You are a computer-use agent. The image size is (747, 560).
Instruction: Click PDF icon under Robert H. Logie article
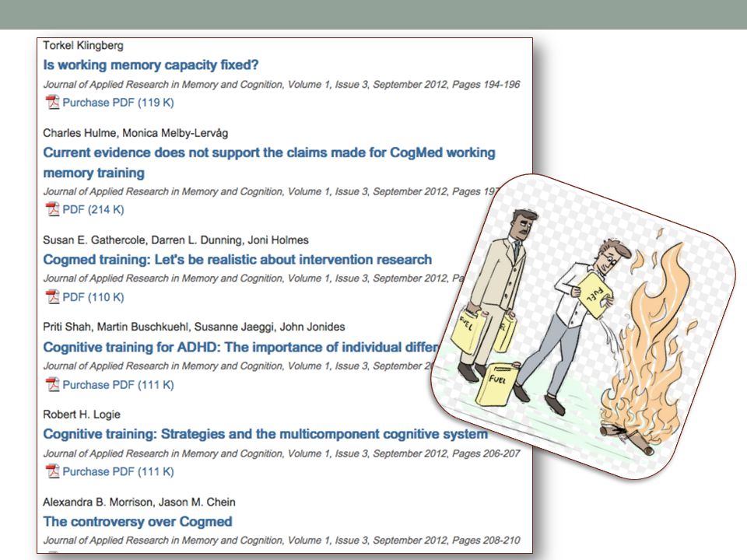pyautogui.click(x=52, y=471)
